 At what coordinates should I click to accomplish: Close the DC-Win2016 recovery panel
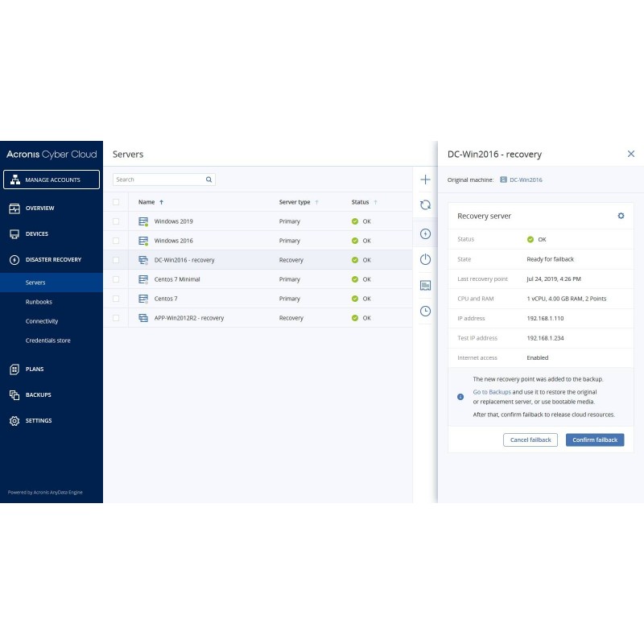point(630,154)
